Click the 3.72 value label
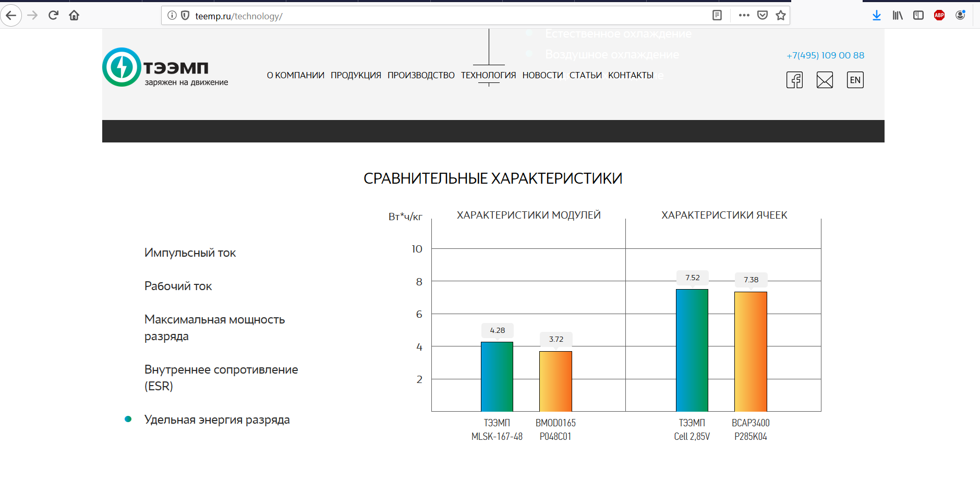 [x=556, y=339]
